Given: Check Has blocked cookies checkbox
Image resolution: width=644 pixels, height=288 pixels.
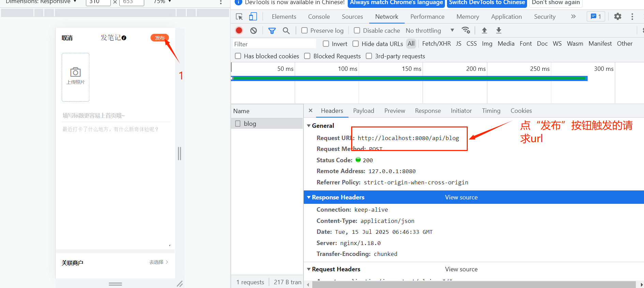Looking at the screenshot, I should 238,56.
